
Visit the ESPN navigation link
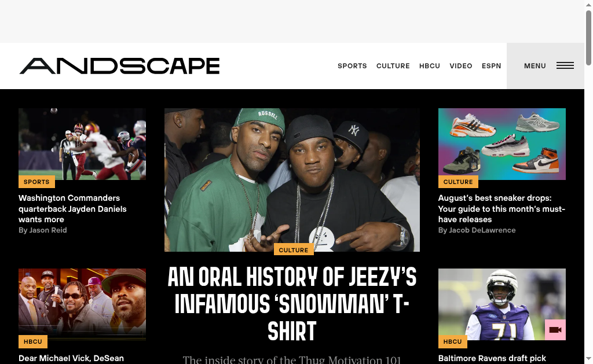[x=491, y=66]
